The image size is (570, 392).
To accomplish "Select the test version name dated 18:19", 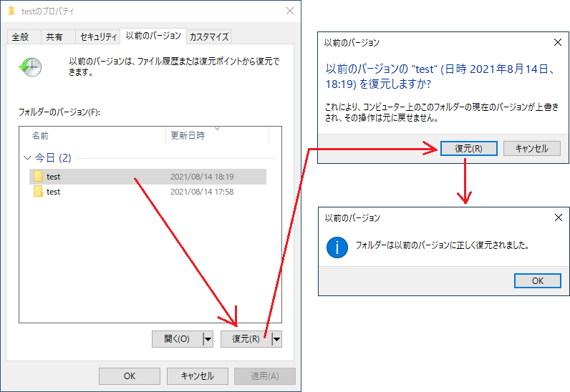I will pyautogui.click(x=54, y=177).
